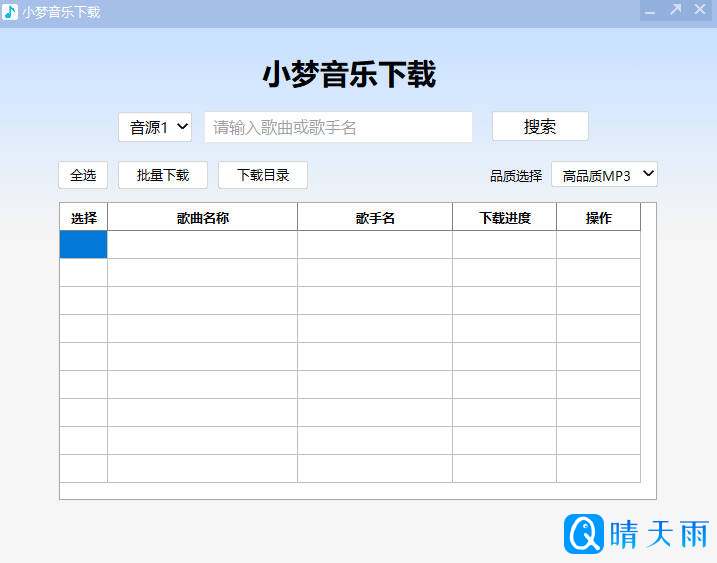
Task: Close the 小梦音乐下载 window
Action: click(x=701, y=11)
